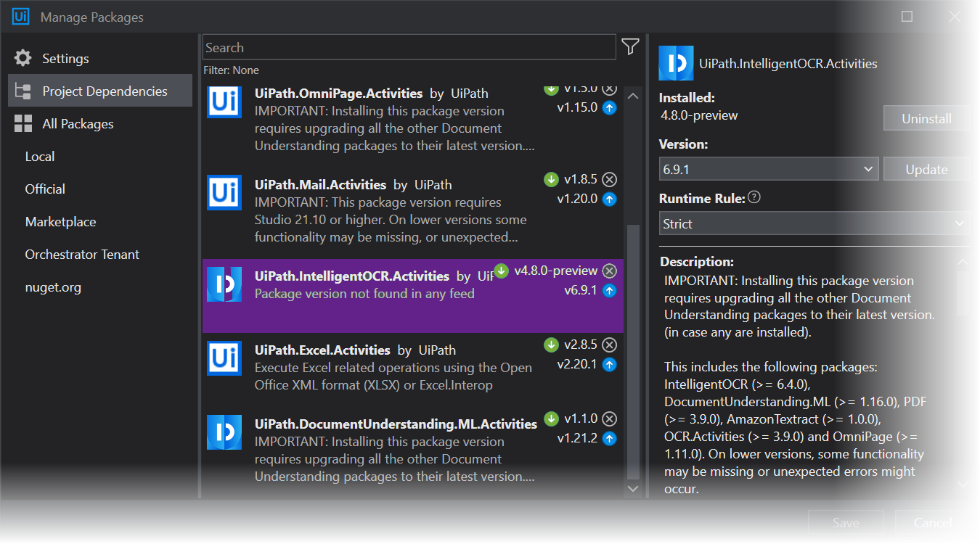Click the Uninstall button

coord(926,118)
